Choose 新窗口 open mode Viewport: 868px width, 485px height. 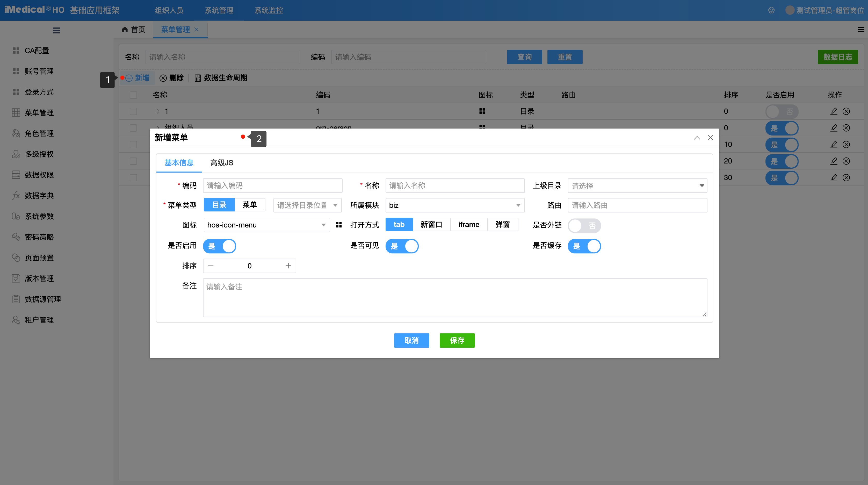click(431, 224)
